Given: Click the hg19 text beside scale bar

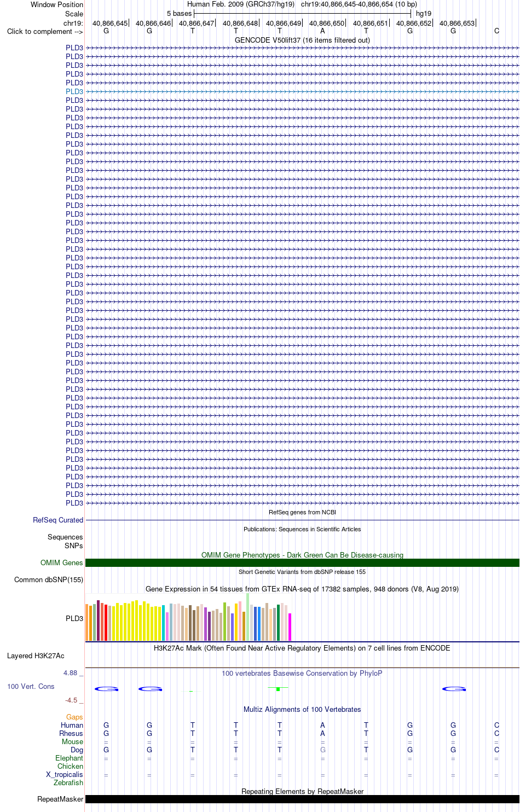Looking at the screenshot, I should pos(424,13).
